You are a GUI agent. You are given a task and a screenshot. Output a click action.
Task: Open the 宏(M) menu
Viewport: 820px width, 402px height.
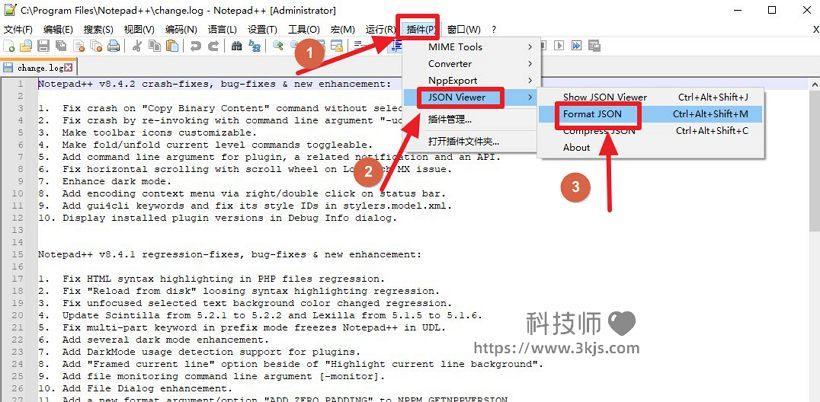pos(343,29)
